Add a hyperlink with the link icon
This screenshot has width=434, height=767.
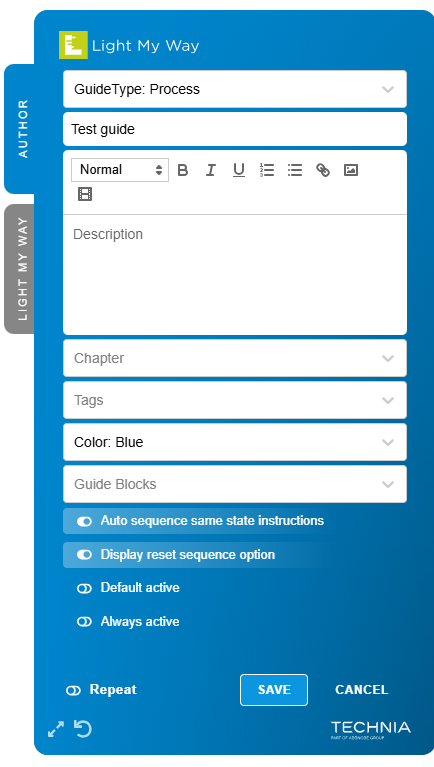click(323, 170)
